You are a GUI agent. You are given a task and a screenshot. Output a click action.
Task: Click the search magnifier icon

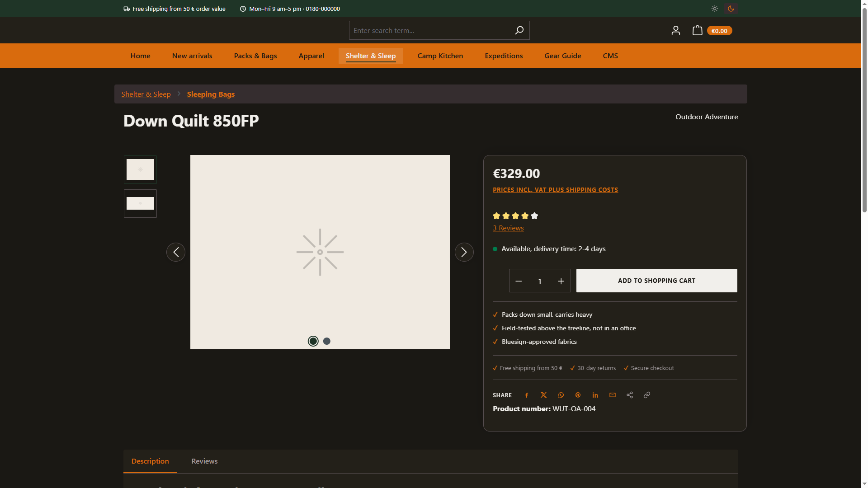click(519, 30)
